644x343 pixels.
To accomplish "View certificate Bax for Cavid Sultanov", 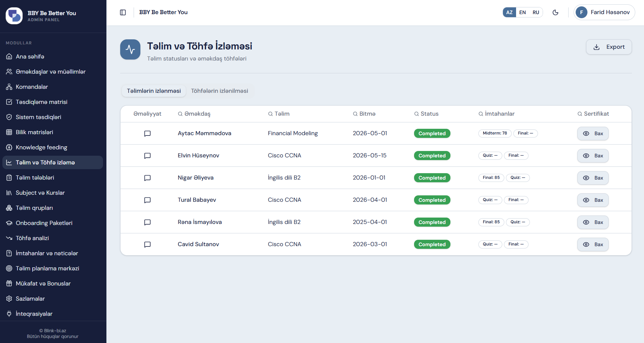I will pos(593,244).
